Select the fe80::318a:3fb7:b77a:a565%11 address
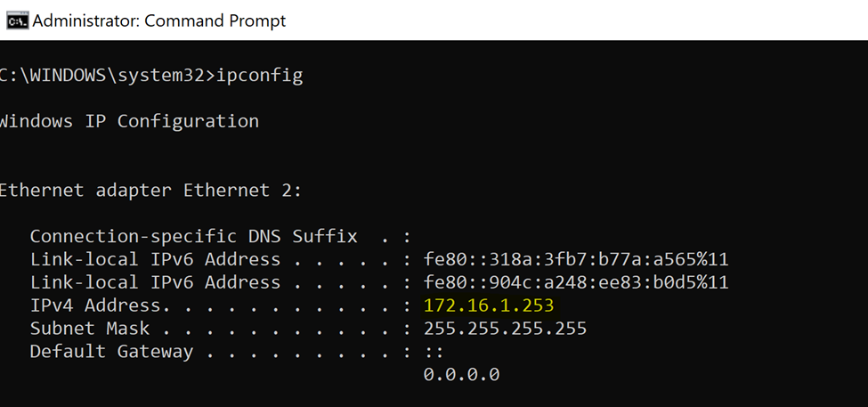The width and height of the screenshot is (868, 407). point(576,259)
